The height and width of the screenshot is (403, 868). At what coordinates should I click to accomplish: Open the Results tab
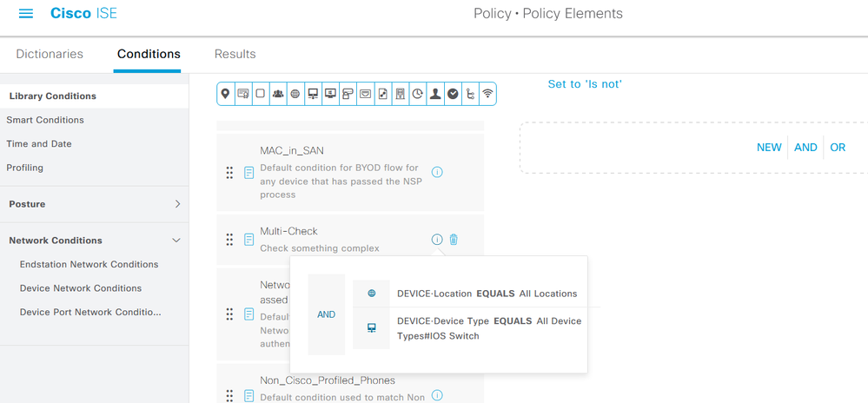[x=235, y=54]
